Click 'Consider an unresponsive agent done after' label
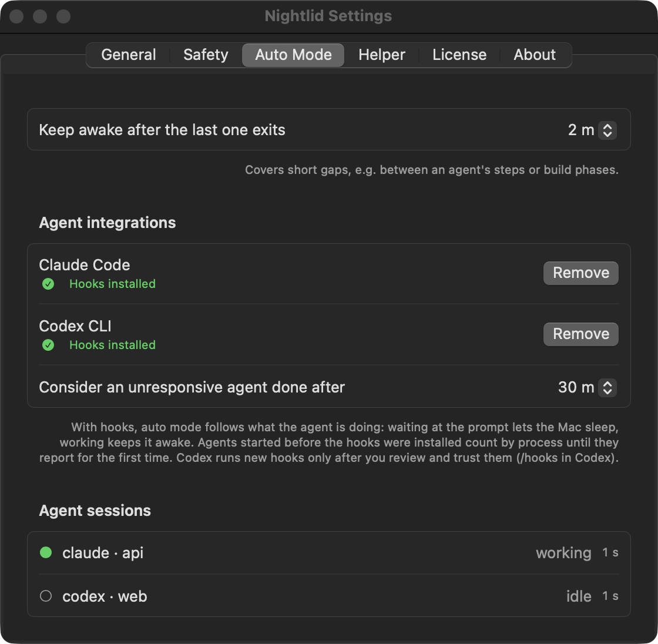Image resolution: width=658 pixels, height=644 pixels. pyautogui.click(x=192, y=387)
